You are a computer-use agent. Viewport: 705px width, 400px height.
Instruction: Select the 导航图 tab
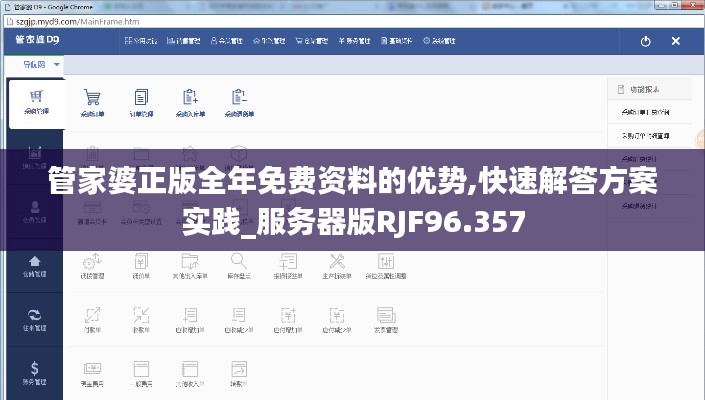click(35, 65)
